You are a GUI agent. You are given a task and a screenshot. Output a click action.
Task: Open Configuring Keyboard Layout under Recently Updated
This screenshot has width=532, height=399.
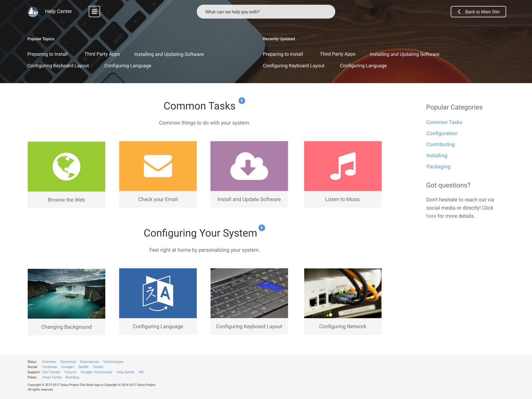point(294,66)
